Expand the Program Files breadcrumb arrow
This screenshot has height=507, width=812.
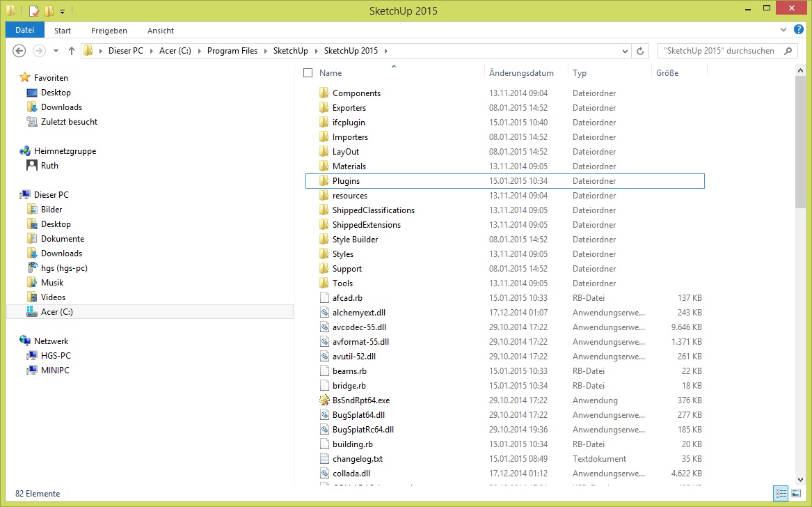266,51
